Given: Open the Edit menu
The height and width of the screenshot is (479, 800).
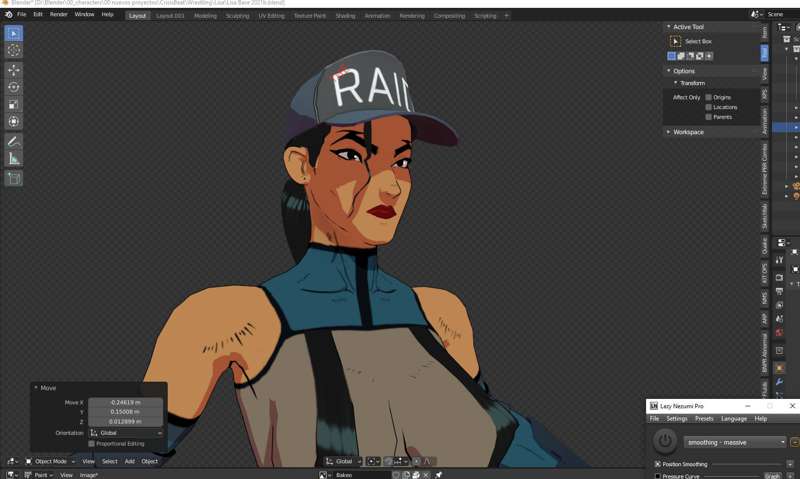Looking at the screenshot, I should [x=38, y=15].
